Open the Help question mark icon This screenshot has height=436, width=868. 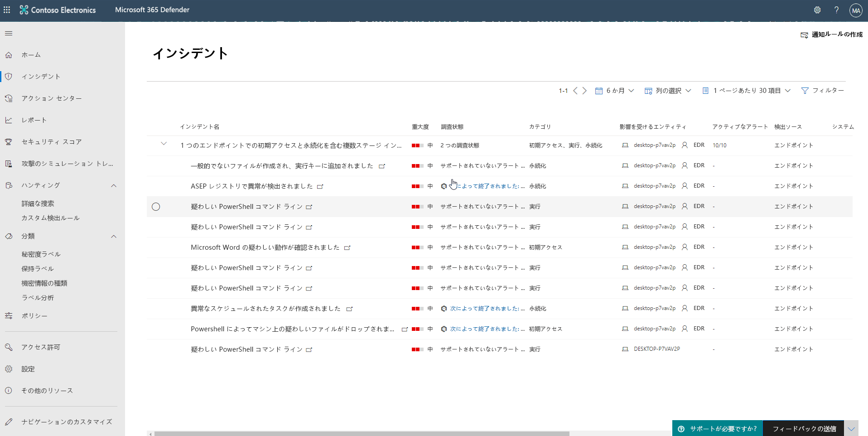[x=837, y=10]
